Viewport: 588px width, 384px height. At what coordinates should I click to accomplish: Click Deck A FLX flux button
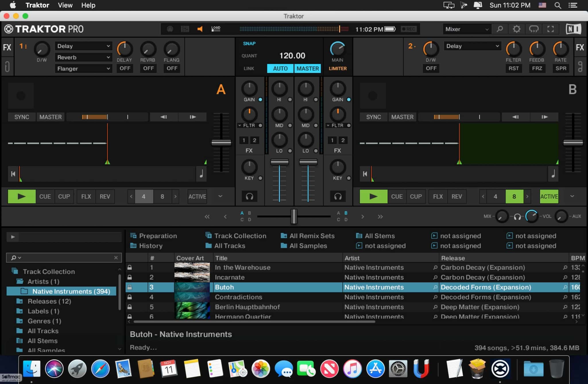[x=86, y=196]
